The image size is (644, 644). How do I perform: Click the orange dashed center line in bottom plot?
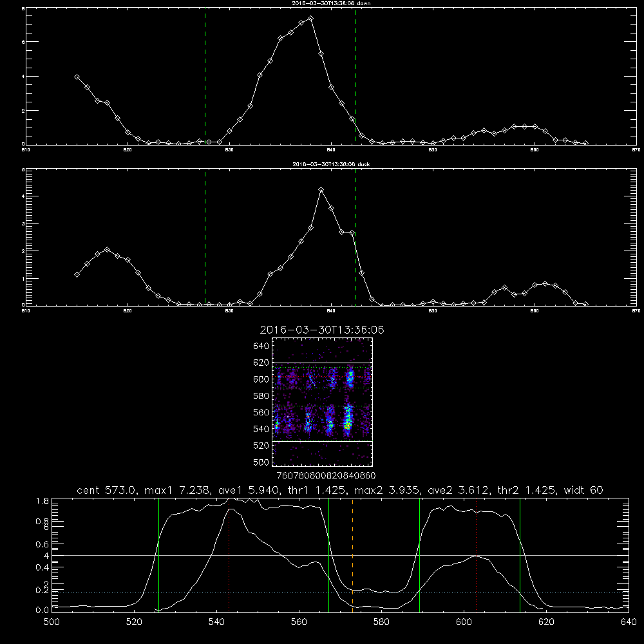coord(352,555)
